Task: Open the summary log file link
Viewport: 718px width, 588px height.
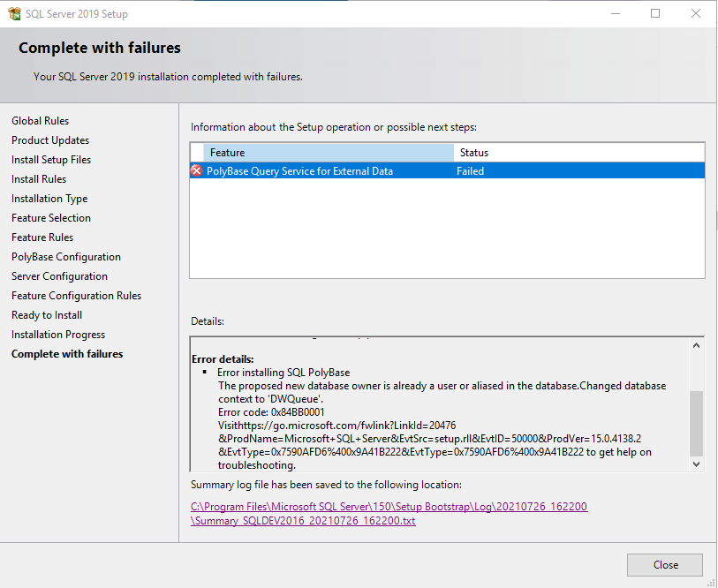Action: click(x=389, y=513)
